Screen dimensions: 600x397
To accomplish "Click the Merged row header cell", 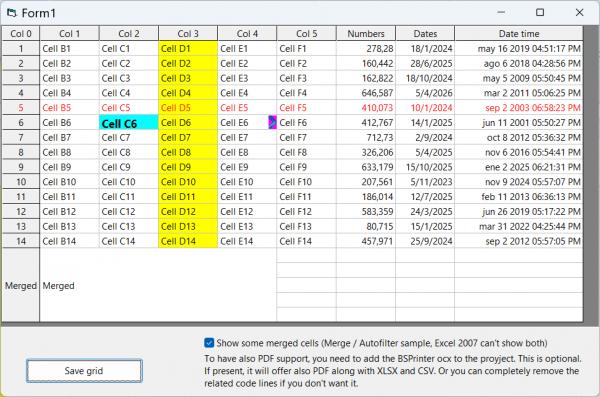I will point(21,285).
